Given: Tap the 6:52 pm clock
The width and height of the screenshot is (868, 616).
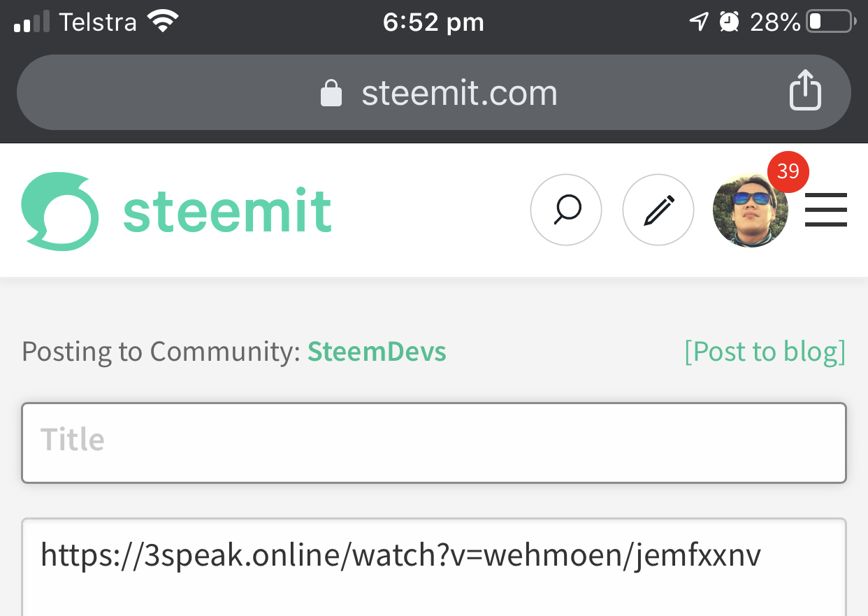Looking at the screenshot, I should (x=433, y=22).
